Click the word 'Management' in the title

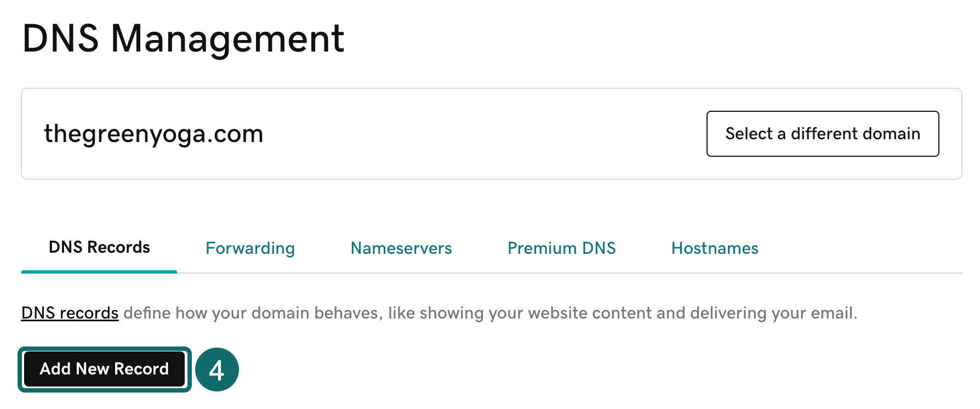pyautogui.click(x=227, y=39)
